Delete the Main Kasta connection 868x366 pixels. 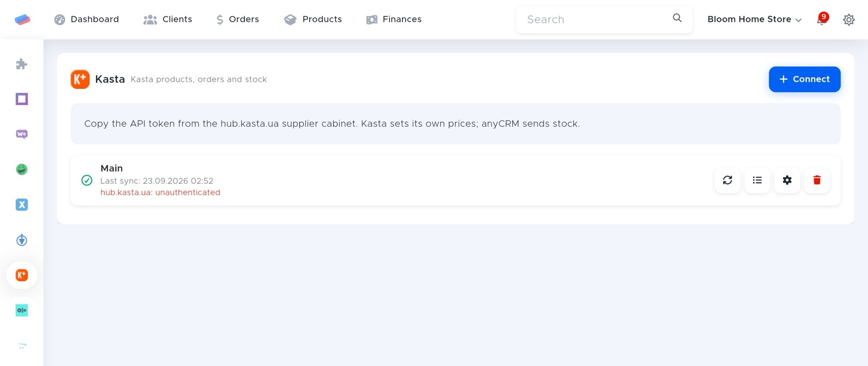(817, 180)
